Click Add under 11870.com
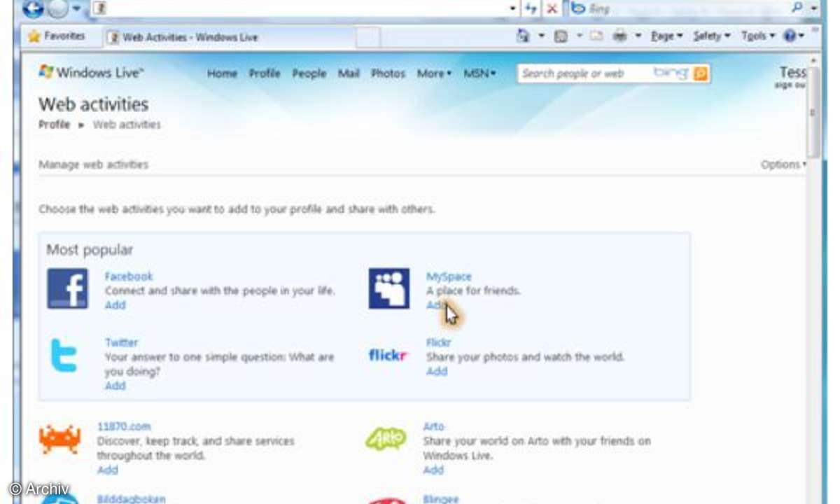 click(108, 470)
